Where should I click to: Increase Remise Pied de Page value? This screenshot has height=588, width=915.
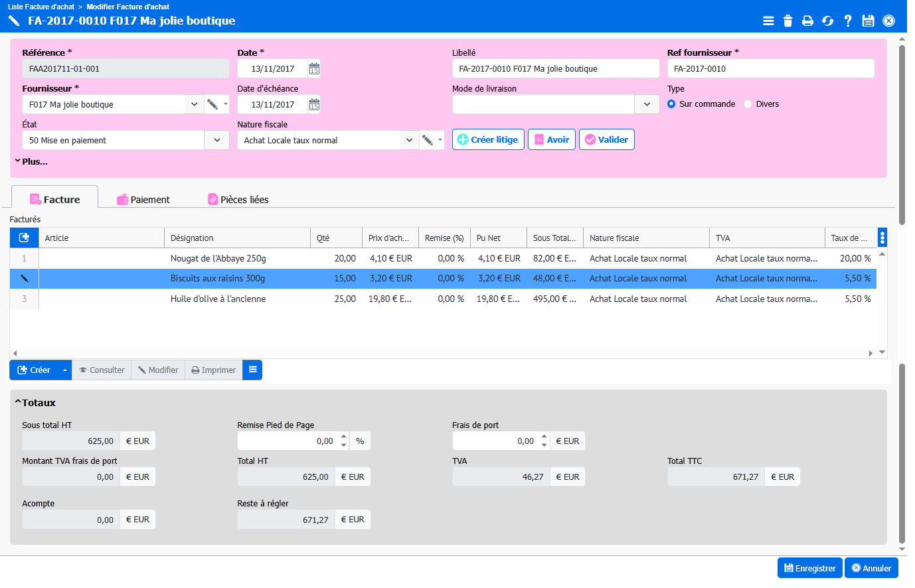(x=343, y=437)
